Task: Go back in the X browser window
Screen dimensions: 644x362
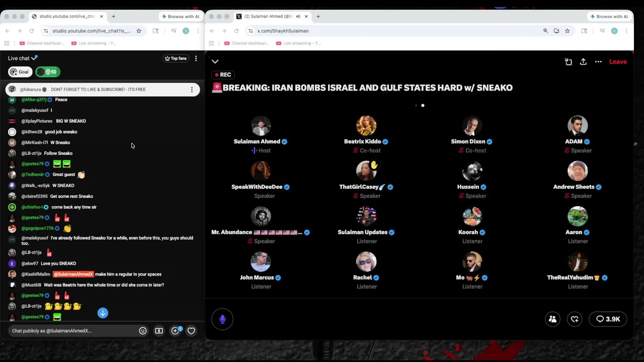Action: tap(212, 31)
